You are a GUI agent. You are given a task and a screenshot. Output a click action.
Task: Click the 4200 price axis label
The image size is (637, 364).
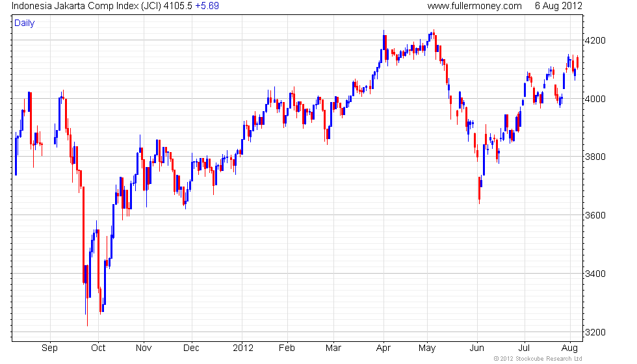click(x=595, y=40)
